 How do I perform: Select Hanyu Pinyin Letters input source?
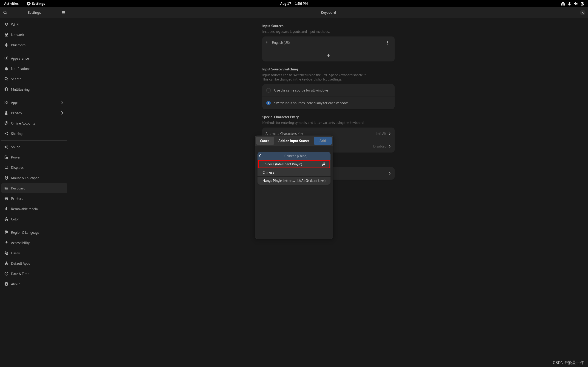coord(294,181)
